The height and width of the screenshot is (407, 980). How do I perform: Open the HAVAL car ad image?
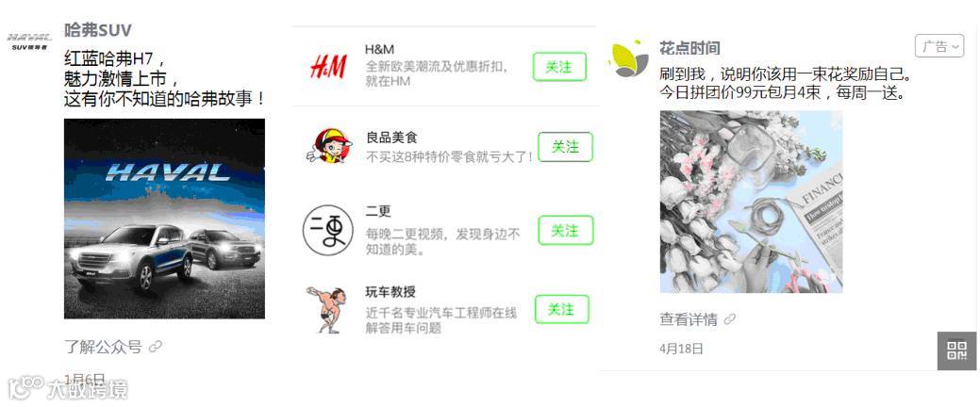click(x=164, y=219)
